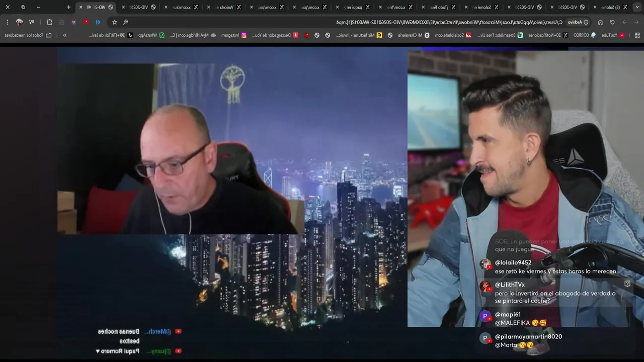Open the (99+) TikTok bookmark
The image size is (644, 362).
(x=111, y=35)
